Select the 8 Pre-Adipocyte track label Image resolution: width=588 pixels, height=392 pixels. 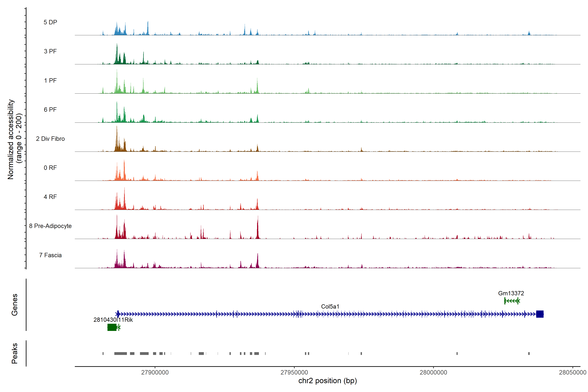click(x=50, y=226)
